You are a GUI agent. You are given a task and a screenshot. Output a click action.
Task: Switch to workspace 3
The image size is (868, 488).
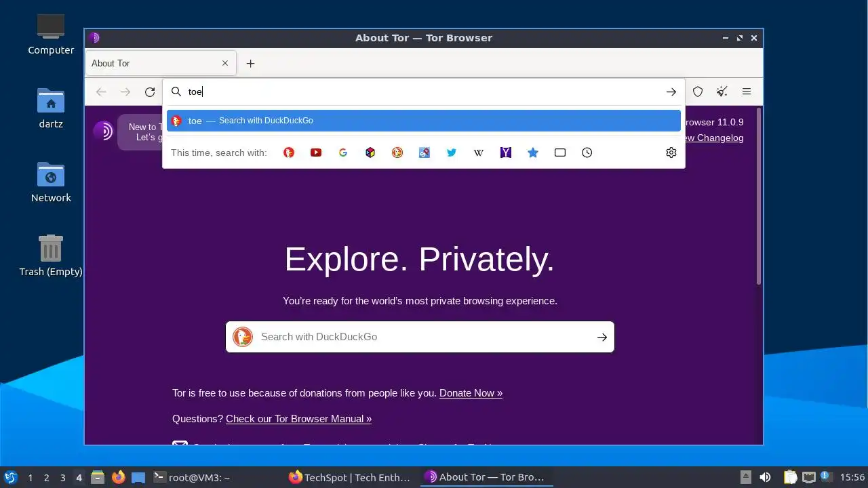coord(63,478)
